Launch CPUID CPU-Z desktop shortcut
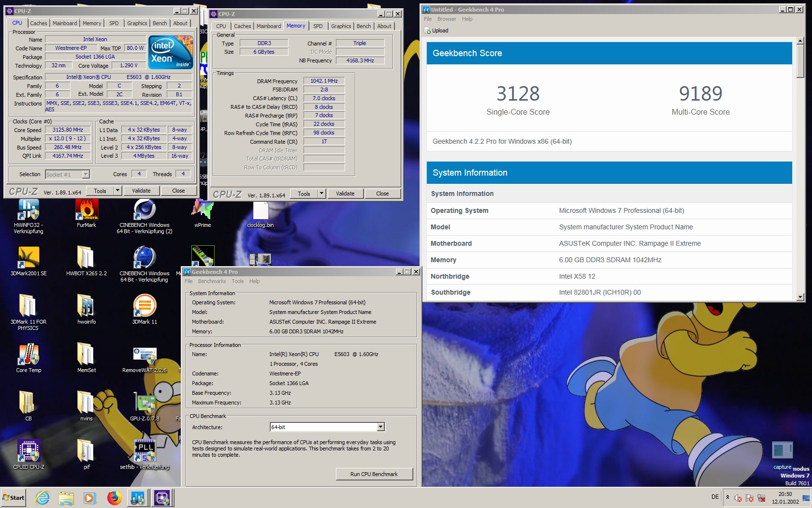The width and height of the screenshot is (812, 508). 29,455
